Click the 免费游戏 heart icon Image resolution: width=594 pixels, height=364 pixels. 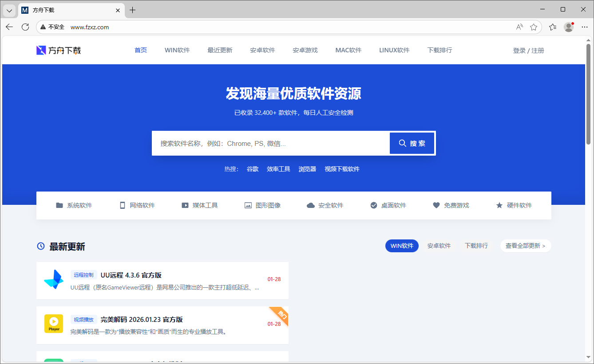436,205
